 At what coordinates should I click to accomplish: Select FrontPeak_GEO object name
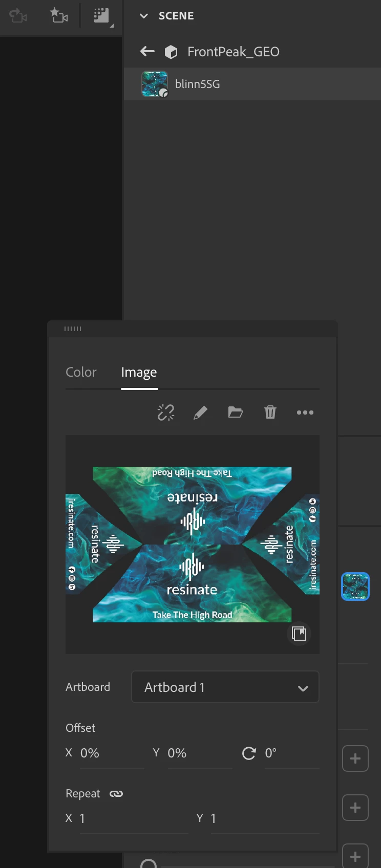[x=234, y=52]
